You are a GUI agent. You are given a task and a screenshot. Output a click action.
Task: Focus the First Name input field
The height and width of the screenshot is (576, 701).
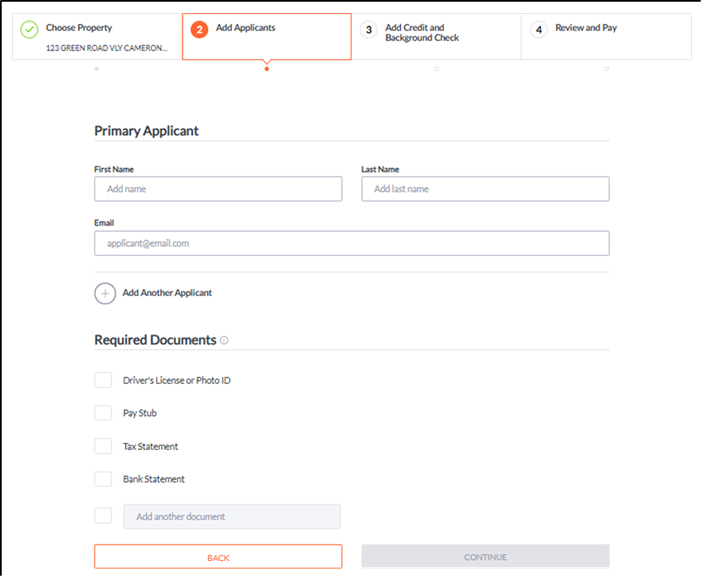(x=218, y=189)
